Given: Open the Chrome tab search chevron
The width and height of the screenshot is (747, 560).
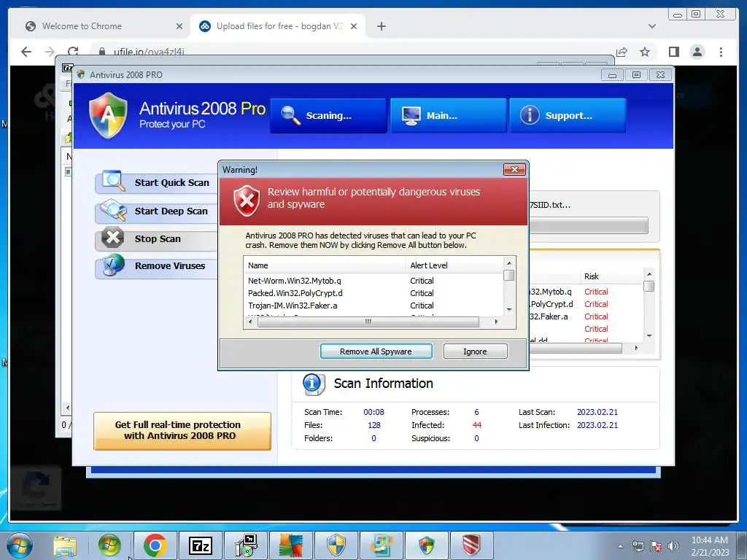Looking at the screenshot, I should (651, 26).
